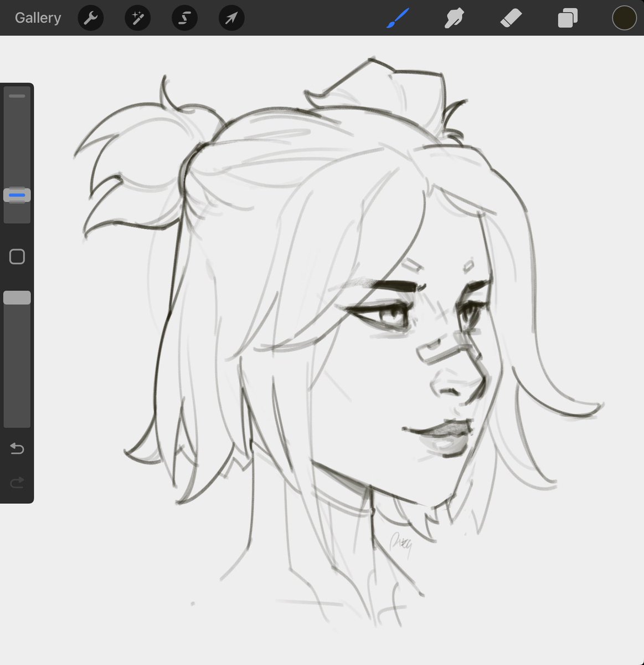Image resolution: width=644 pixels, height=665 pixels.
Task: Click the brush opacity slider handle
Action: pyautogui.click(x=17, y=298)
